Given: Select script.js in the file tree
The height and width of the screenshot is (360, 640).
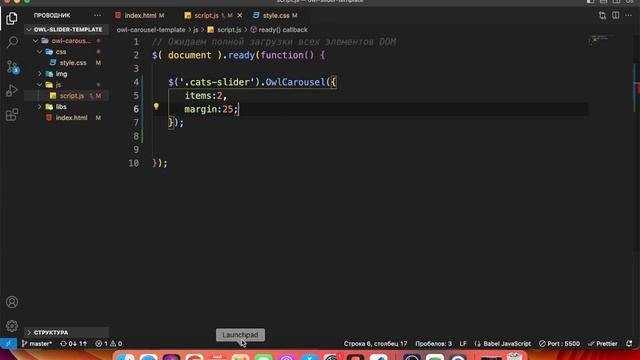Looking at the screenshot, I should point(67,96).
